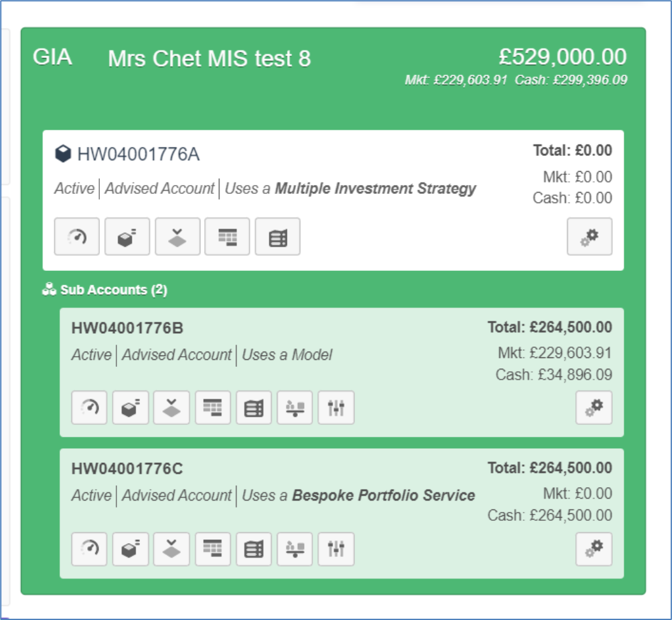Select the HW04001776C sub account heading
The image size is (672, 620).
[x=127, y=469]
